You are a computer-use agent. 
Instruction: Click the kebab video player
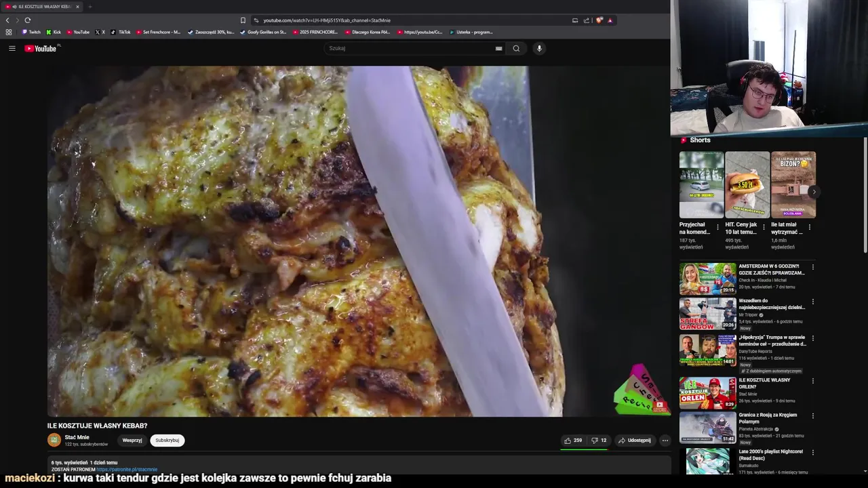pyautogui.click(x=359, y=241)
